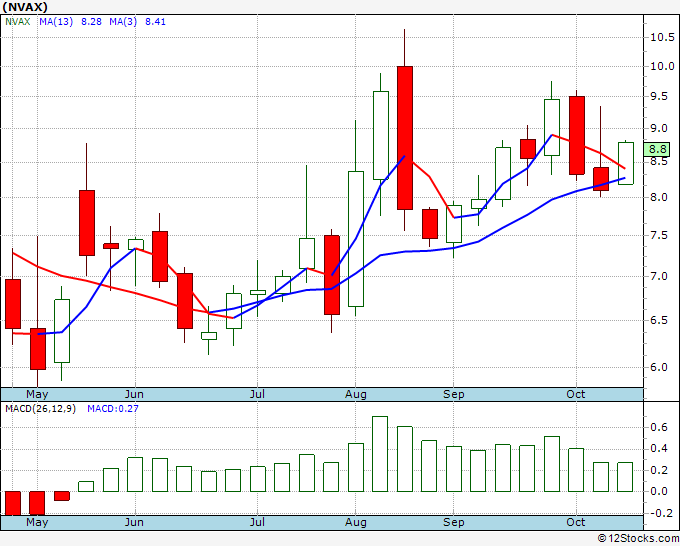Click the MA(13) legend label
This screenshot has width=680, height=546.
[56, 22]
